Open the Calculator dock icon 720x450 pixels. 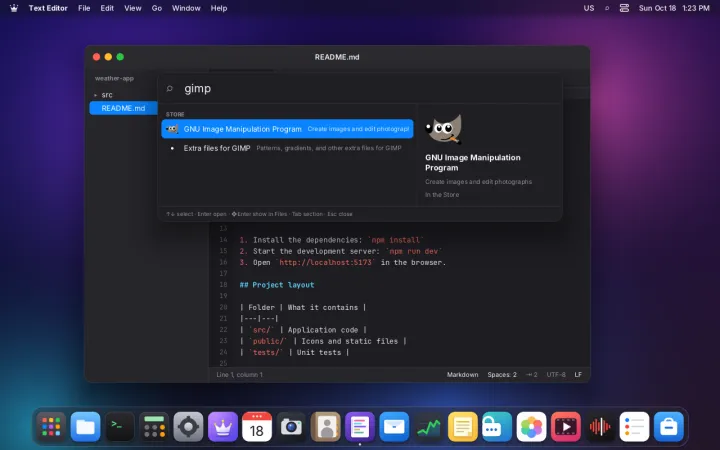(x=154, y=427)
